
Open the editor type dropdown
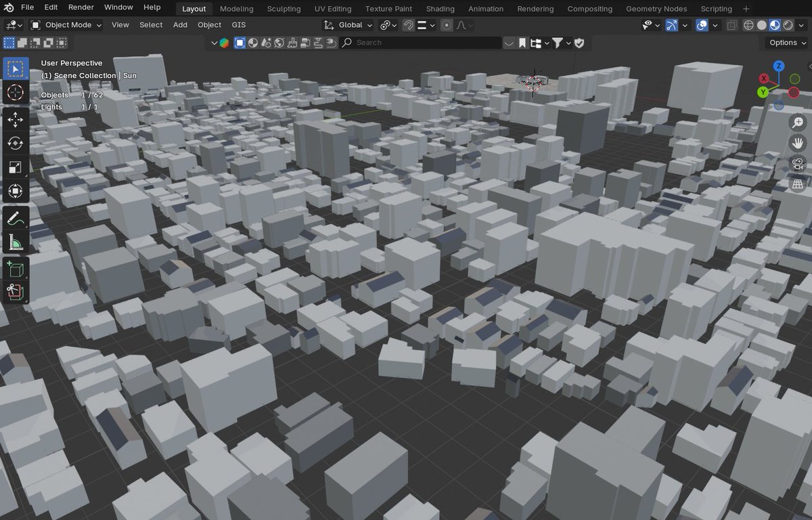coord(14,25)
